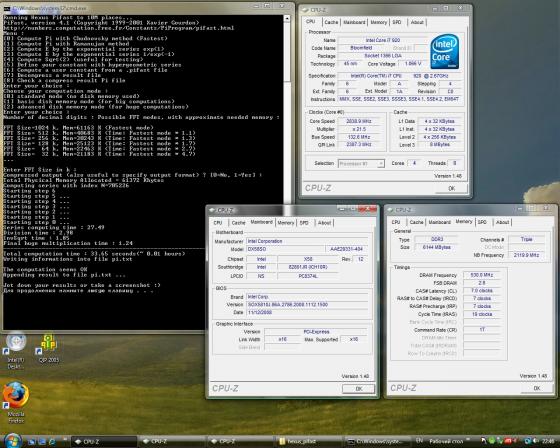
Task: Open the Windows Start orb
Action: [13, 441]
